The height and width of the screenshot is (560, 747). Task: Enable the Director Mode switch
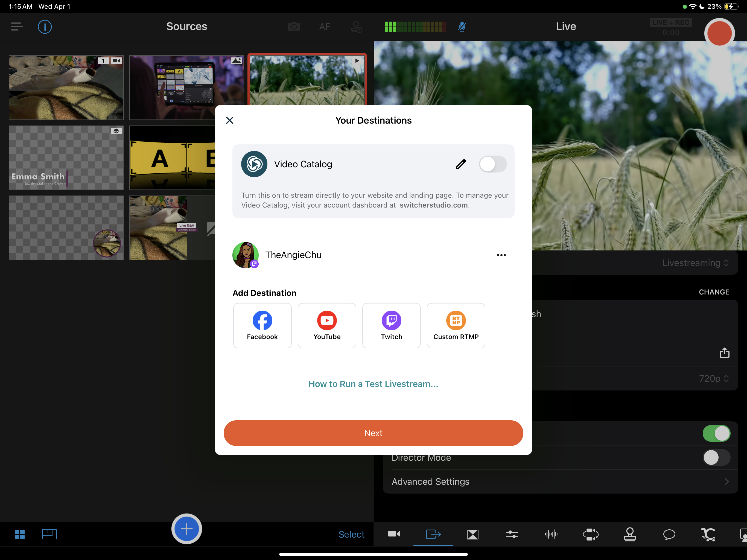tap(716, 457)
